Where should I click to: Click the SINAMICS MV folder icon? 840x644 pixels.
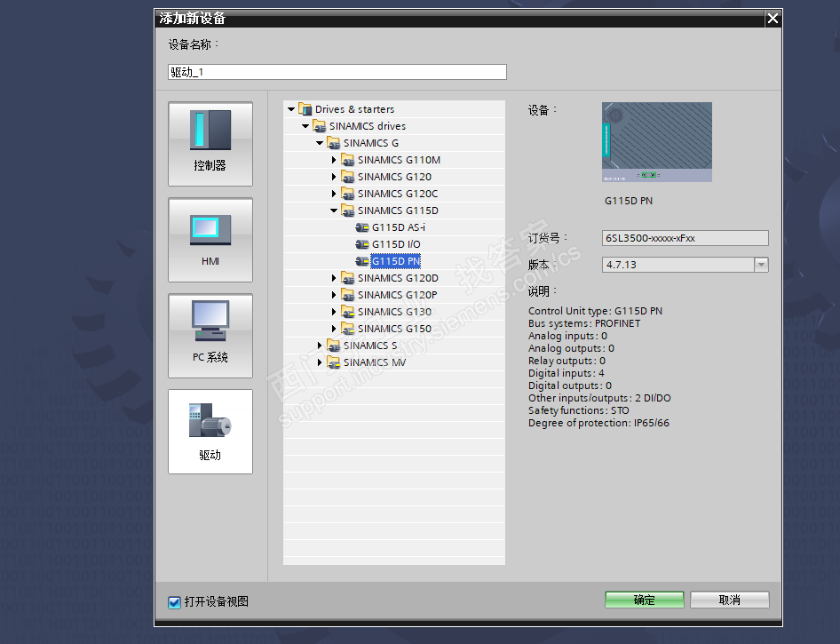click(334, 362)
